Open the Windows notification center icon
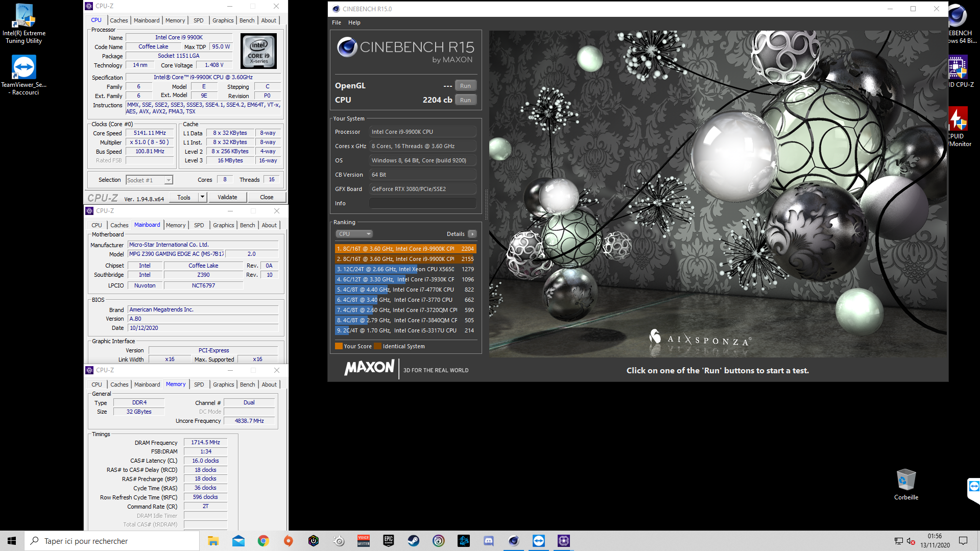This screenshot has width=980, height=551. pos(963,541)
